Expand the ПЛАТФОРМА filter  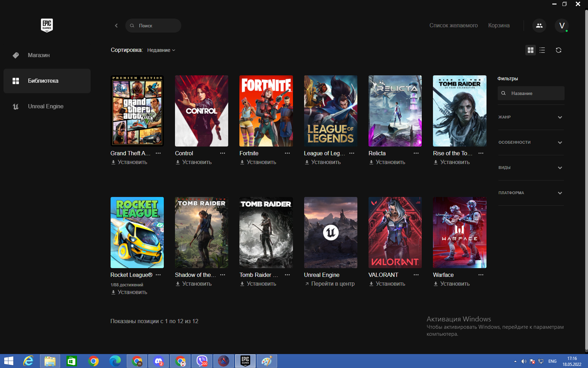coord(531,193)
